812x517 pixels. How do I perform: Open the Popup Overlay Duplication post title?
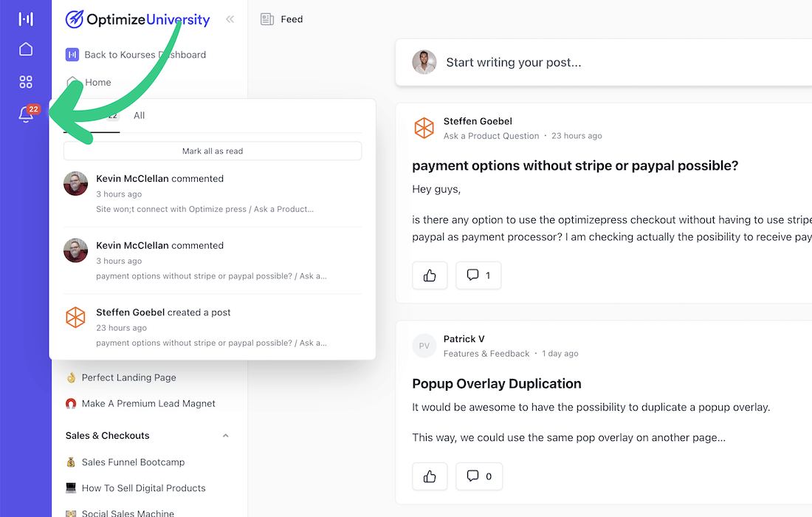(497, 383)
